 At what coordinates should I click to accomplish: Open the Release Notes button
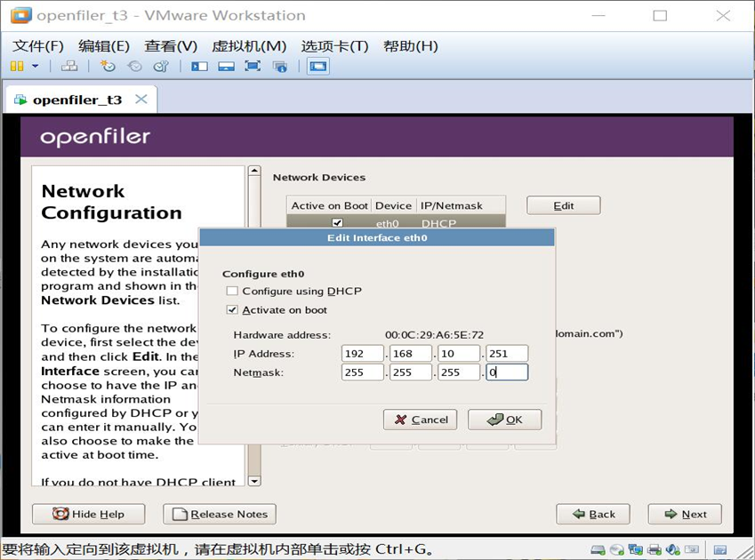220,514
